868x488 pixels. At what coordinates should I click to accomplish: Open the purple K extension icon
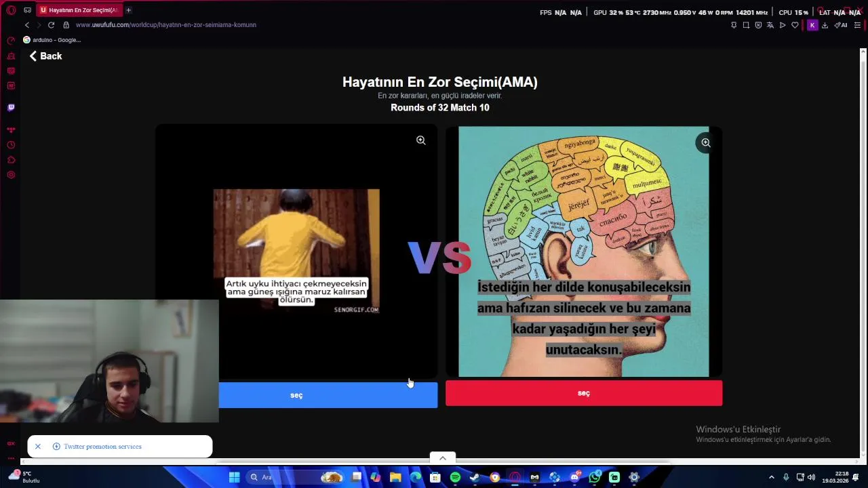coord(812,25)
